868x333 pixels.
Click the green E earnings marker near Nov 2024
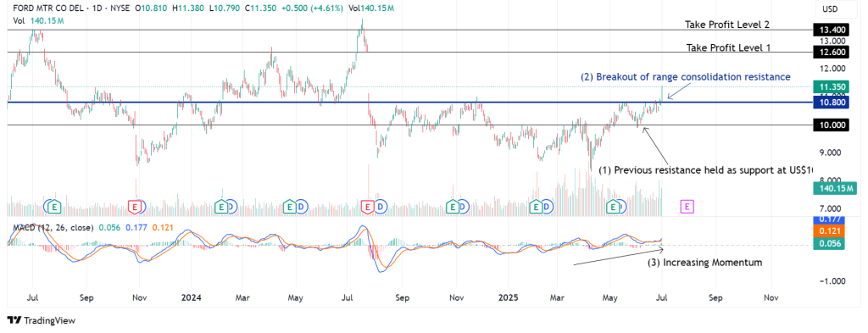453,207
